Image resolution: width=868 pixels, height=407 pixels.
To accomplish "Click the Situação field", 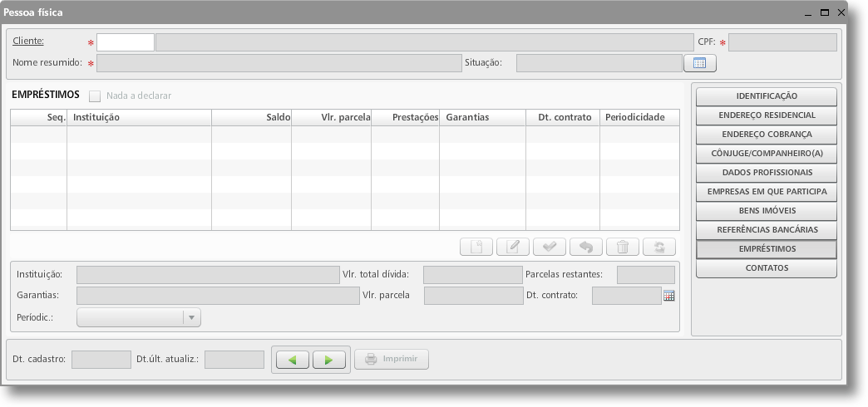I will coord(599,63).
